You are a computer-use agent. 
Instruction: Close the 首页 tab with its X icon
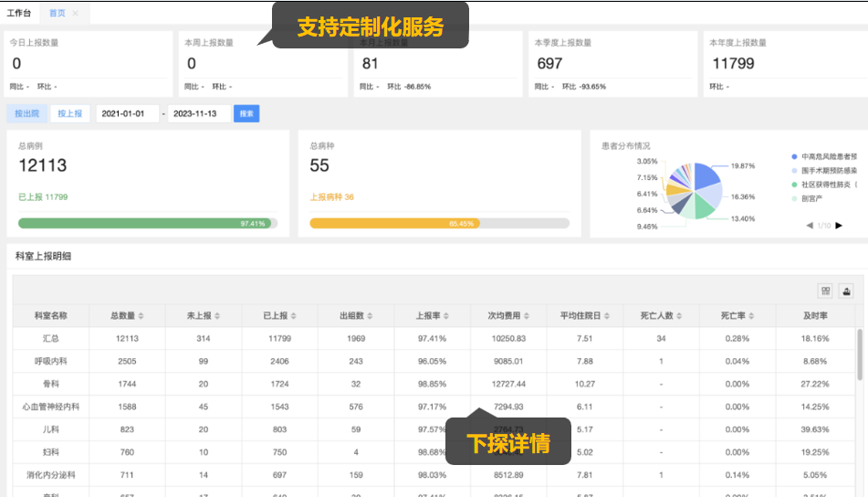pos(76,14)
